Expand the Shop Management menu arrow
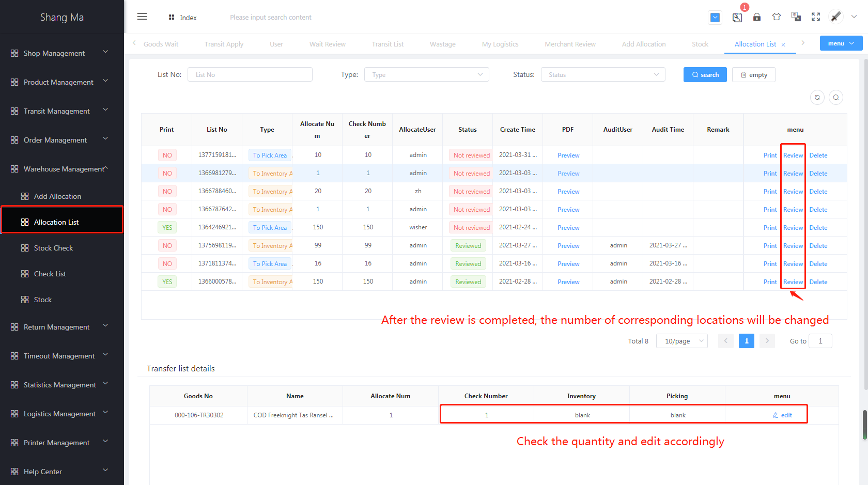Screen dimensions: 868x485 click(105, 52)
